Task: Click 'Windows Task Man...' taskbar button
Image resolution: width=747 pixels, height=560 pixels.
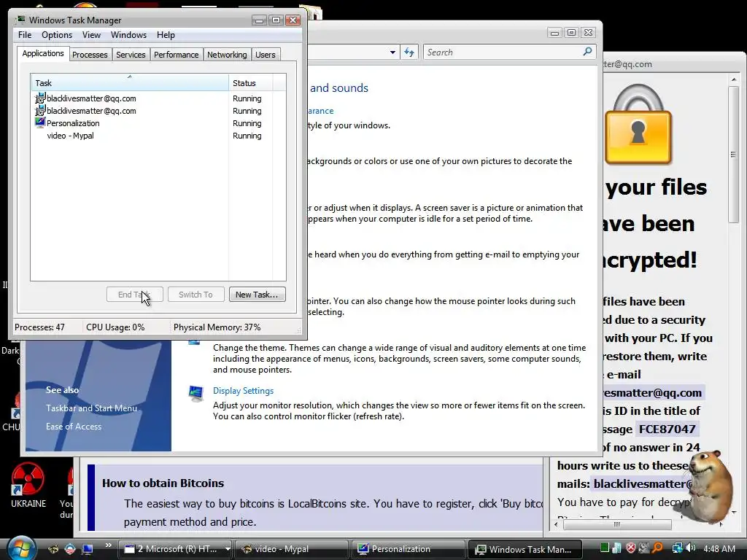Action: 525,549
